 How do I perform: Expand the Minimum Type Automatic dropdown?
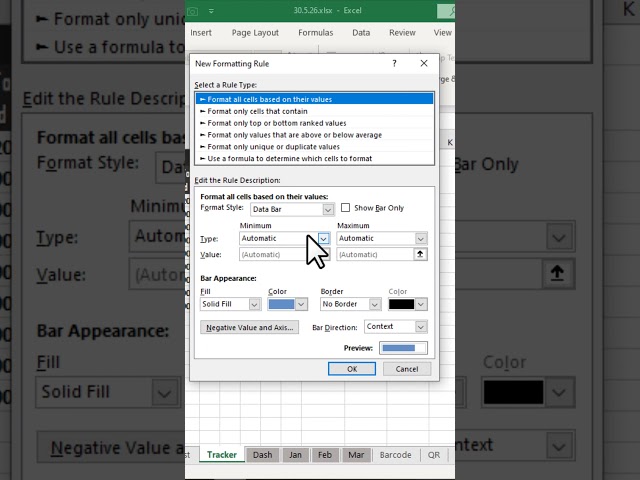point(323,238)
